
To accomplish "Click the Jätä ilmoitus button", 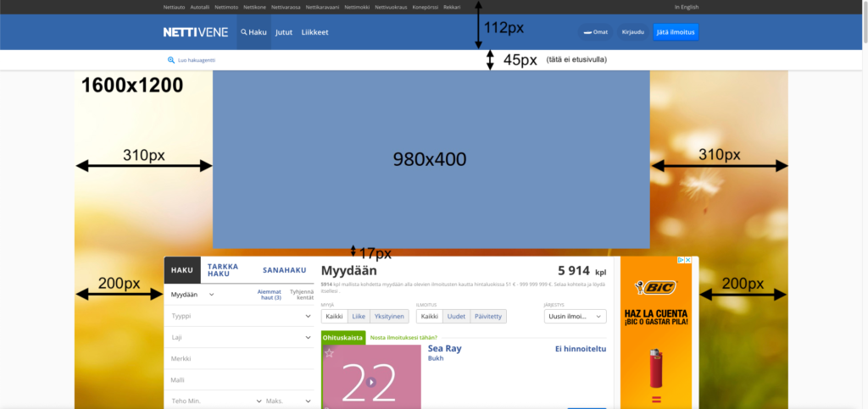I will [676, 32].
